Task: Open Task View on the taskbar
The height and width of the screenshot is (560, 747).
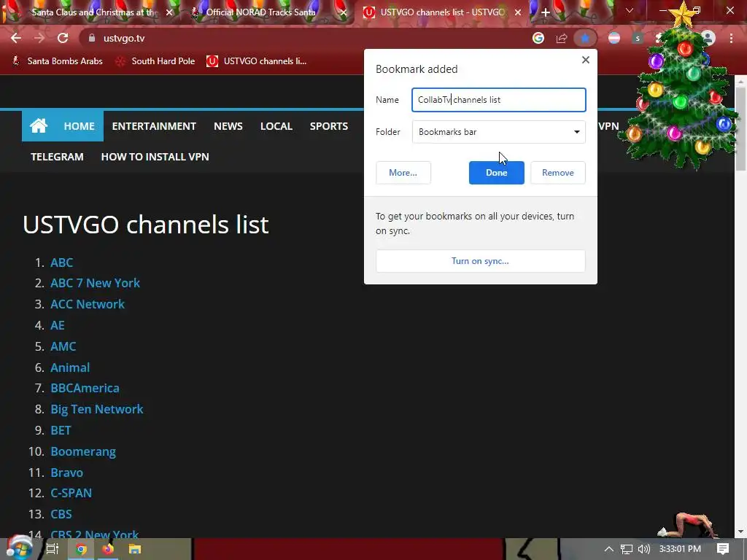Action: (52, 549)
